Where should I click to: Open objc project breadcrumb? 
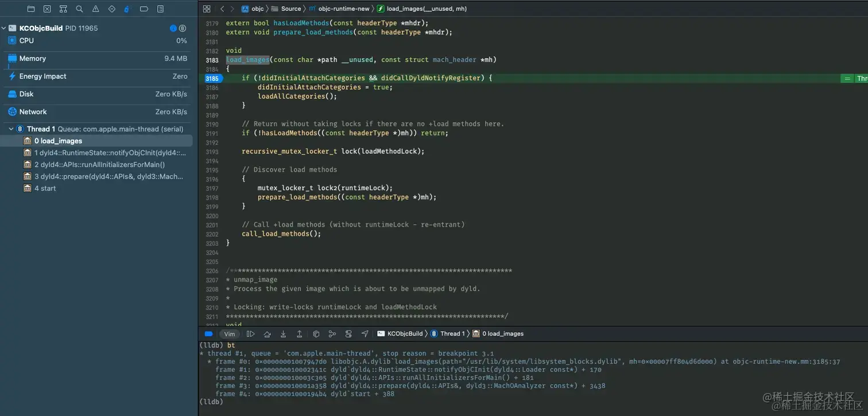[253, 9]
